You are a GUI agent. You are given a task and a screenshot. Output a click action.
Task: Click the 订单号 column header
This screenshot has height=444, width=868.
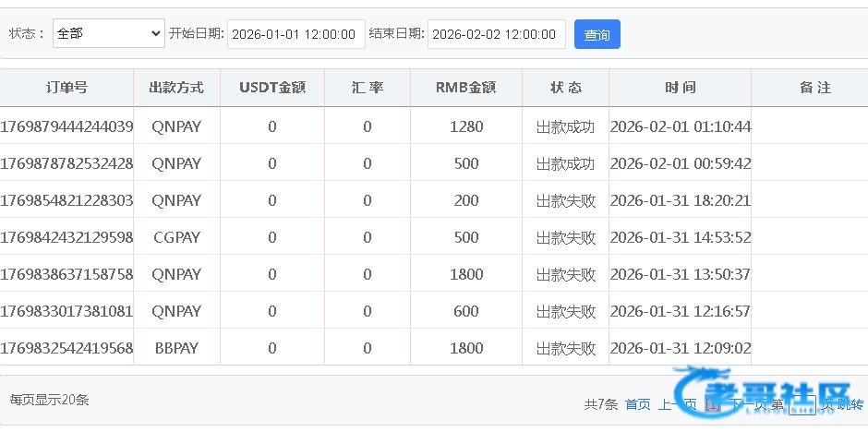66,88
